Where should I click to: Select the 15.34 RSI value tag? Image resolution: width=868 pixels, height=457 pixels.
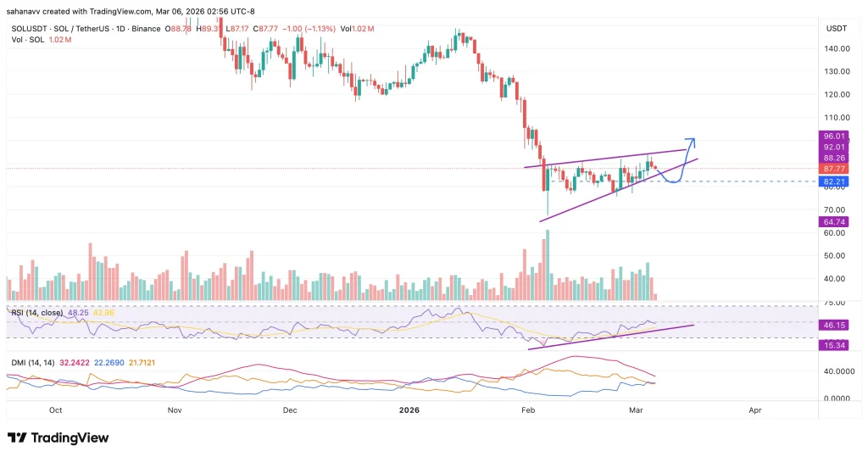pyautogui.click(x=832, y=343)
